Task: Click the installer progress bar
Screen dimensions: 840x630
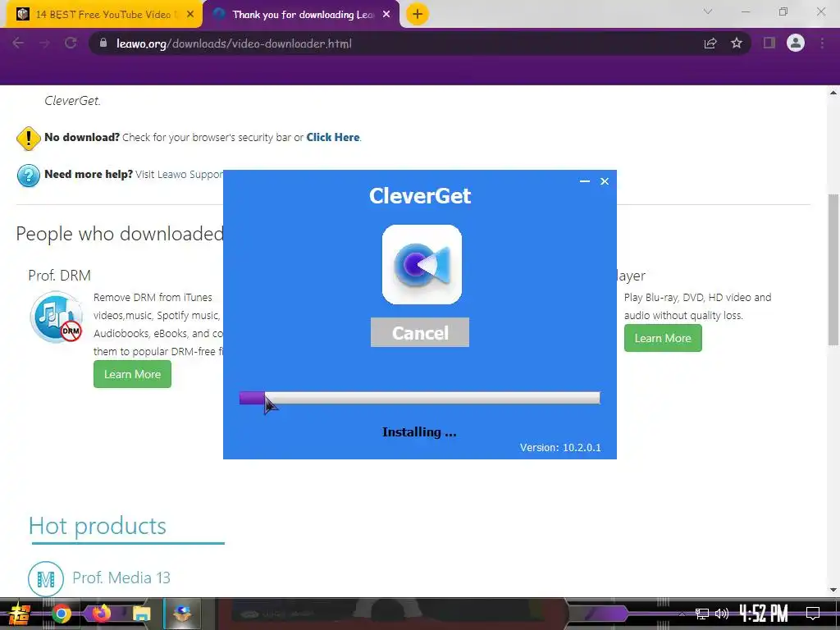Action: (x=419, y=398)
